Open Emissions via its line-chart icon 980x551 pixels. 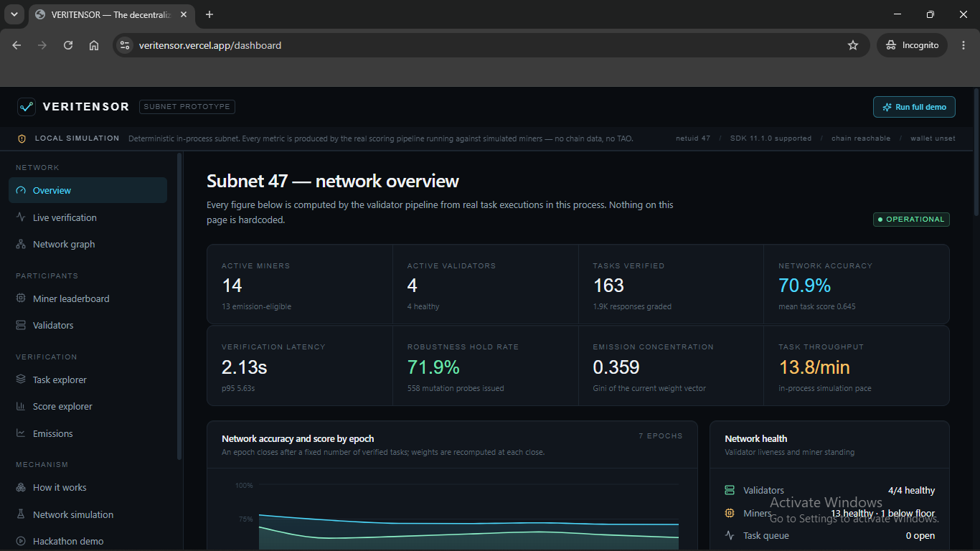(x=21, y=433)
